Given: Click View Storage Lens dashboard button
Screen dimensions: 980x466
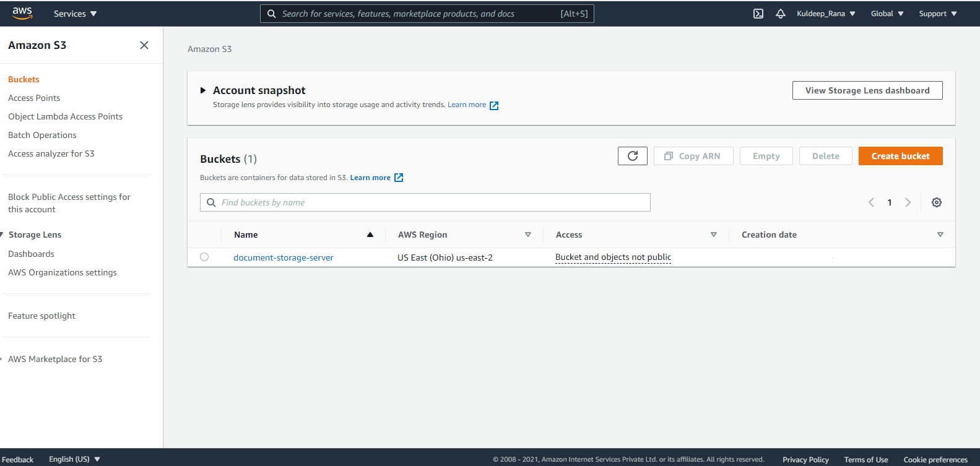Looking at the screenshot, I should click(867, 90).
